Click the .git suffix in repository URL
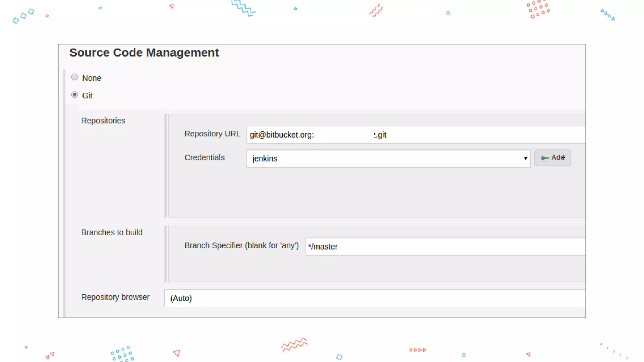 click(381, 135)
